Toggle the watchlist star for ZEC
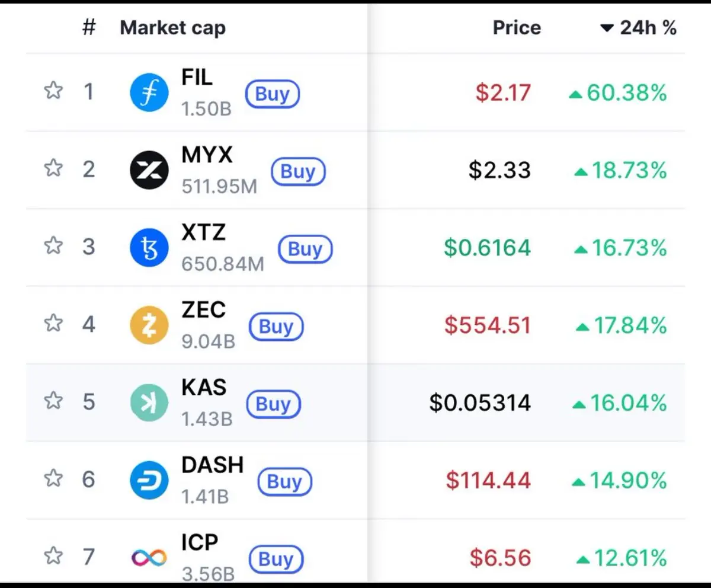Screen dimensions: 711x588 pos(53,324)
